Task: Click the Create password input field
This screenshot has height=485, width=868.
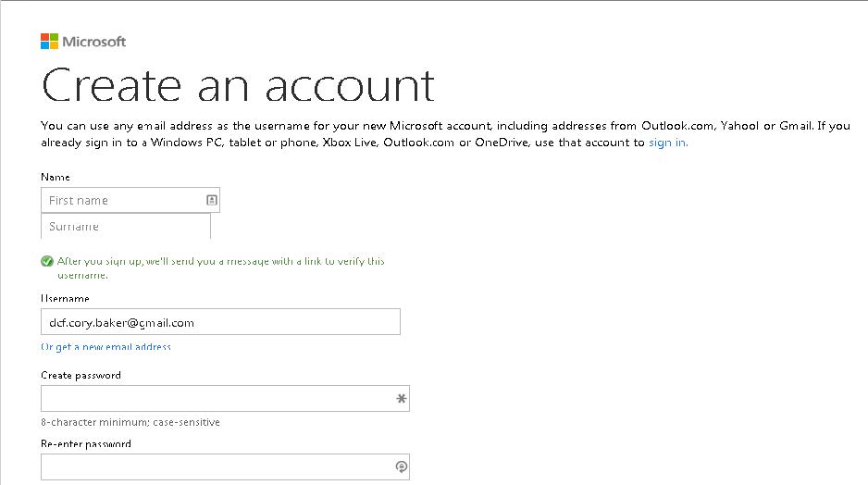Action: click(x=225, y=399)
